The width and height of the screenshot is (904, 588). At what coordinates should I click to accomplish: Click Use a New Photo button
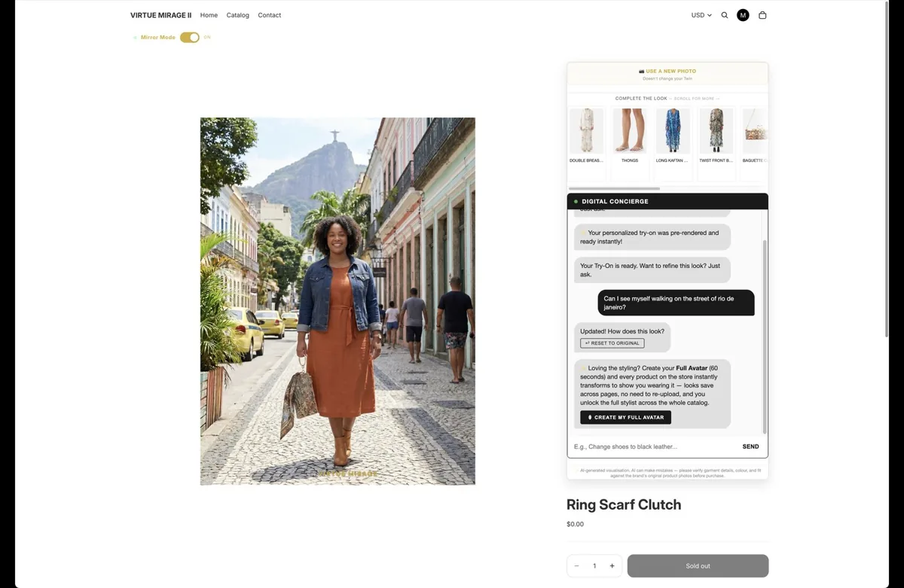(667, 75)
